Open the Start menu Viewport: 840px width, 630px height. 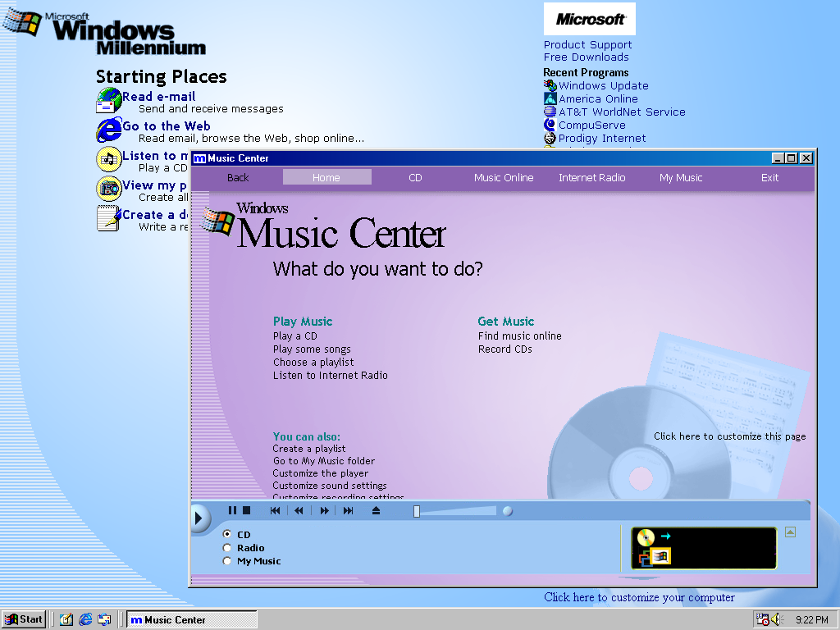[24, 620]
